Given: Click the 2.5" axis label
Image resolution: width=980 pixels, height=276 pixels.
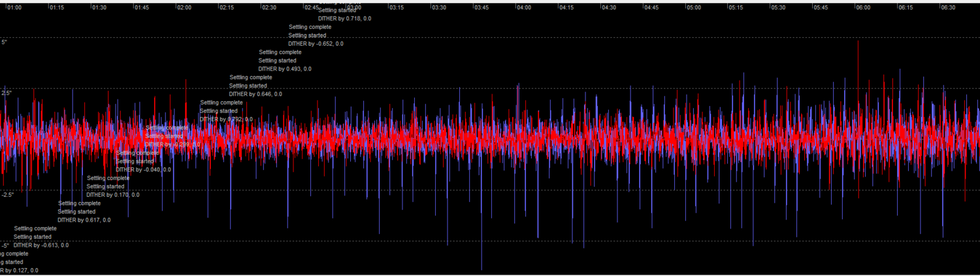Looking at the screenshot, I should pyautogui.click(x=7, y=93).
